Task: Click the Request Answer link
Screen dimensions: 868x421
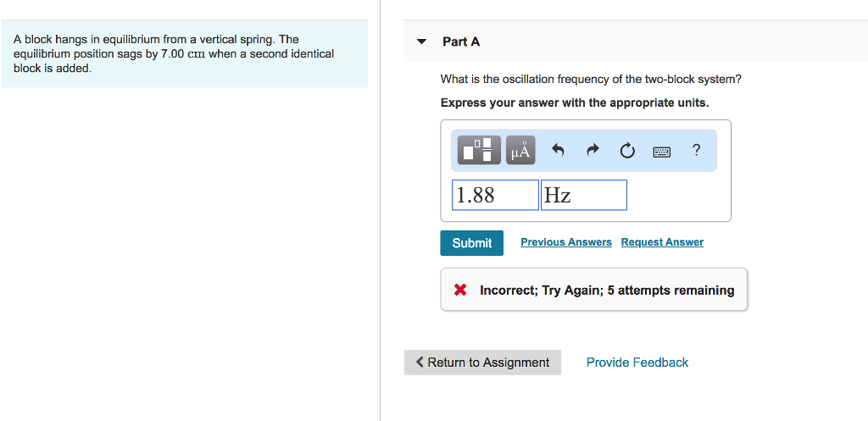Action: coord(662,242)
